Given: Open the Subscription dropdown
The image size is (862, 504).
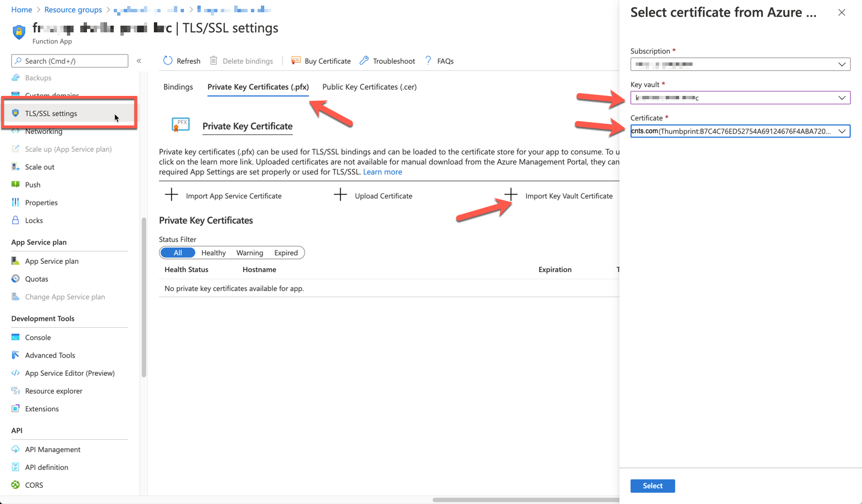Looking at the screenshot, I should (x=740, y=64).
